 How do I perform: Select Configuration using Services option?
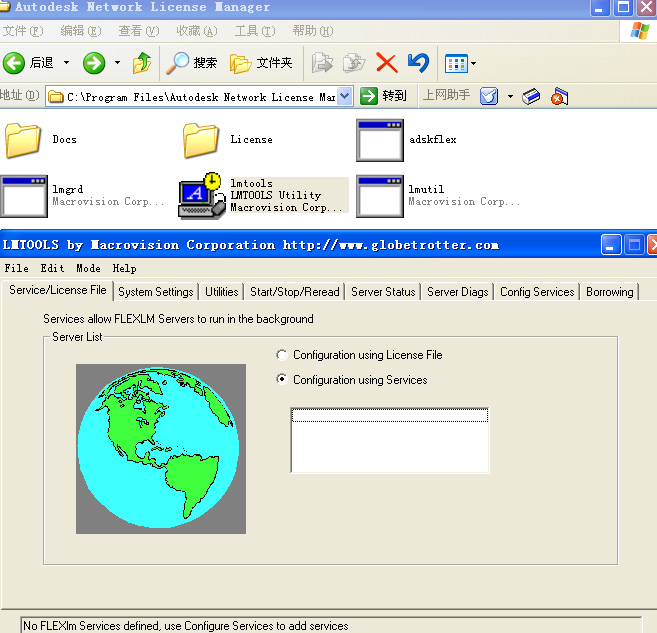pos(282,380)
